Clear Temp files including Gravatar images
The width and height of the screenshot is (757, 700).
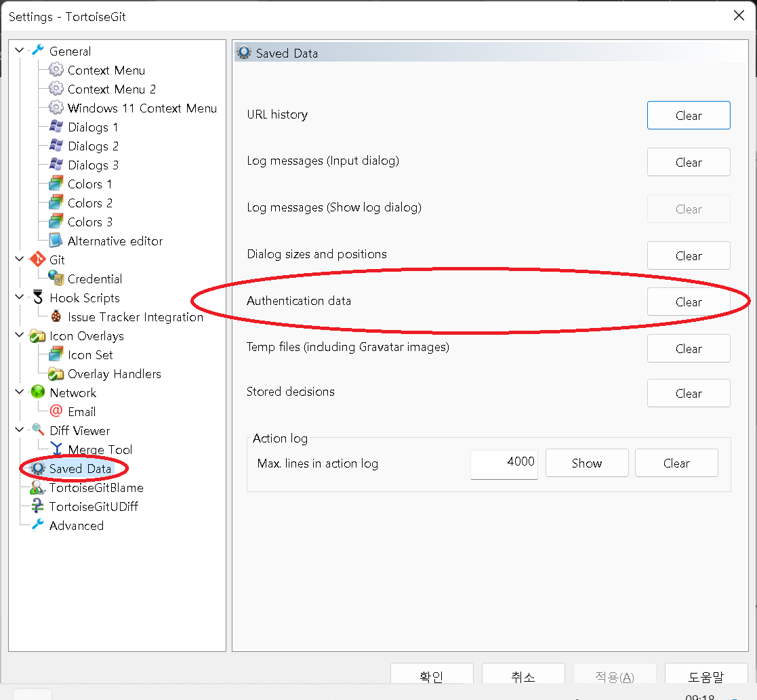tap(689, 348)
